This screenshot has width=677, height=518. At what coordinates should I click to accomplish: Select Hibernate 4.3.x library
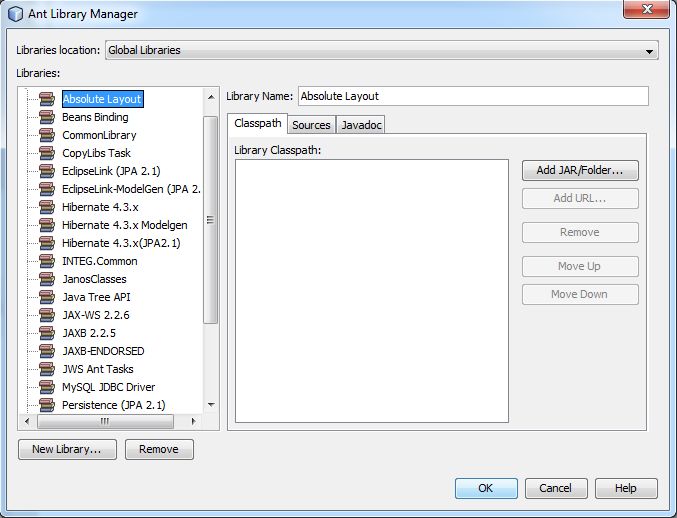pos(100,207)
